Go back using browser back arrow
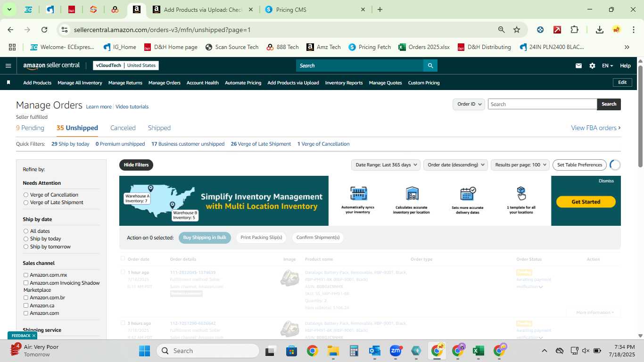Image resolution: width=644 pixels, height=362 pixels. tap(10, 30)
